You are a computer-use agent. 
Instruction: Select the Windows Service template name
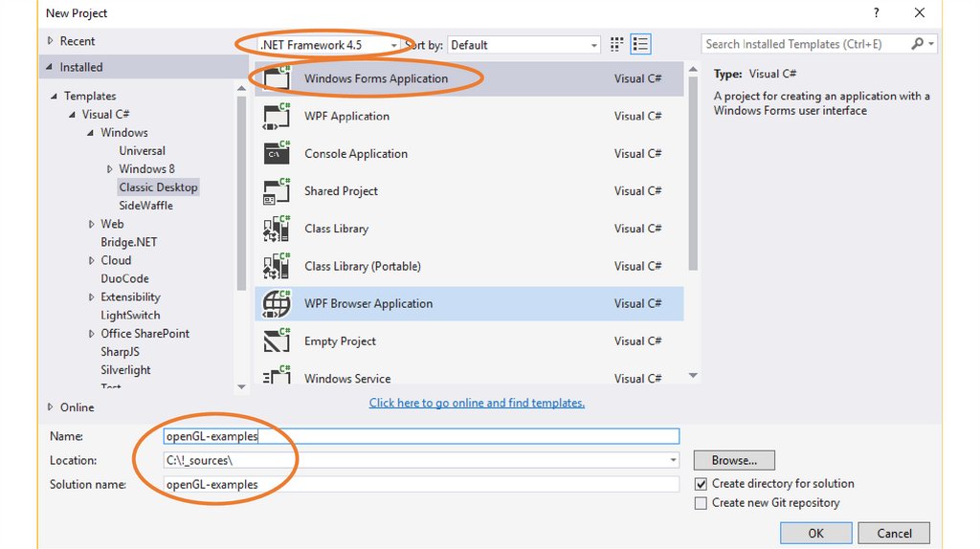pos(347,379)
